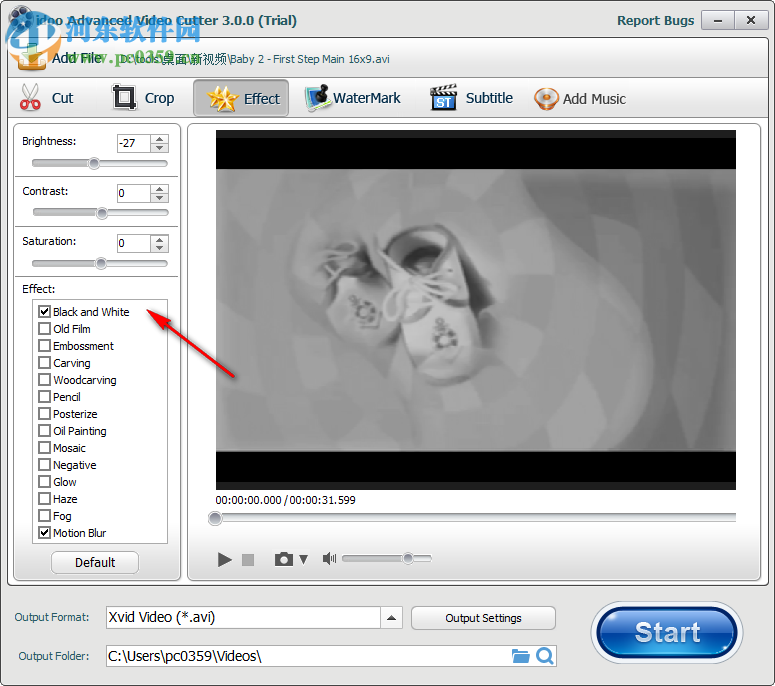775x686 pixels.
Task: Open the WaterMark tab
Action: coord(353,98)
